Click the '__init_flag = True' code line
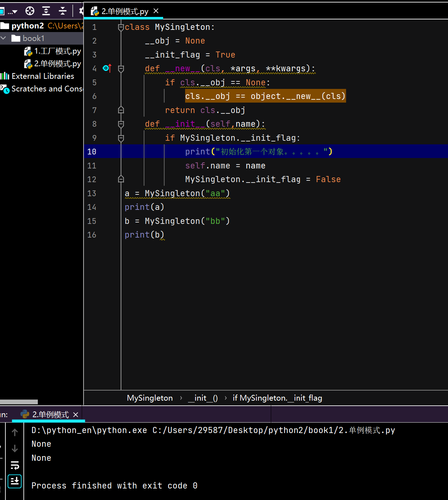This screenshot has width=448, height=500. point(190,55)
